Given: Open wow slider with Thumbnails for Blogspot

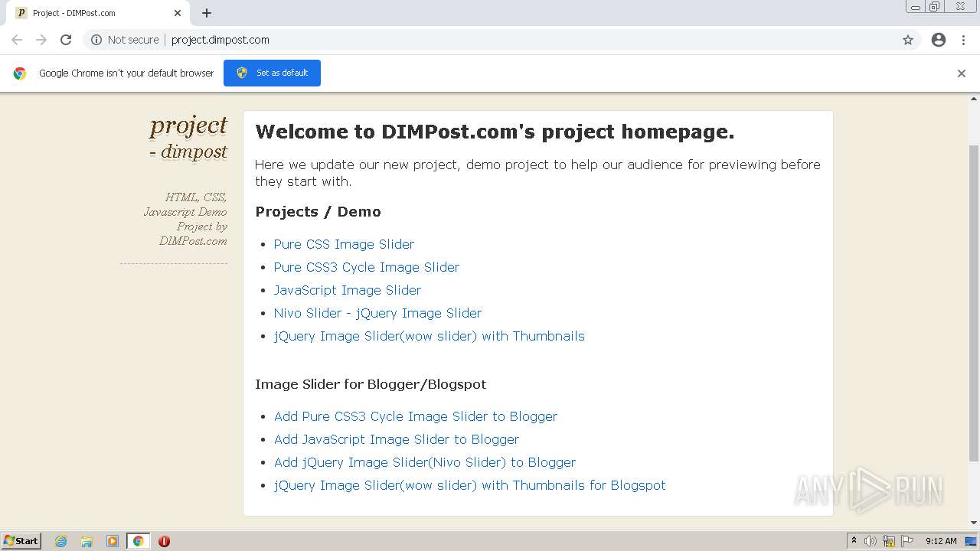Looking at the screenshot, I should click(470, 485).
